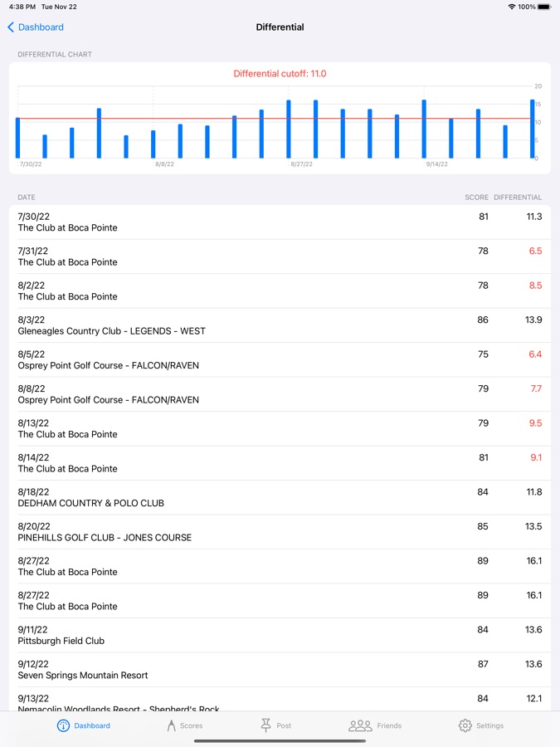Select the Pinehills Golf Club round

(280, 532)
